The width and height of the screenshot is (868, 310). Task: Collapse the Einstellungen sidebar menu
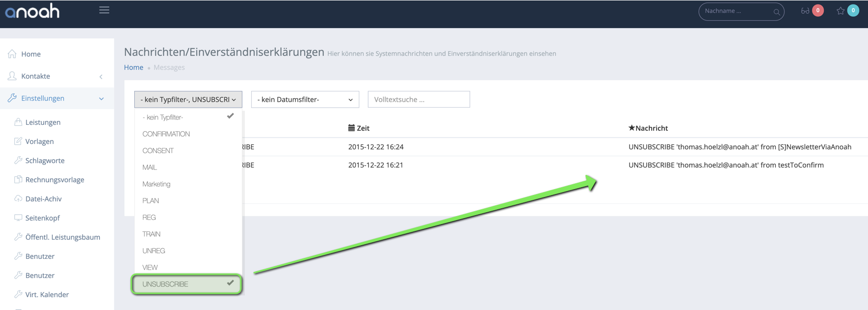coord(43,98)
